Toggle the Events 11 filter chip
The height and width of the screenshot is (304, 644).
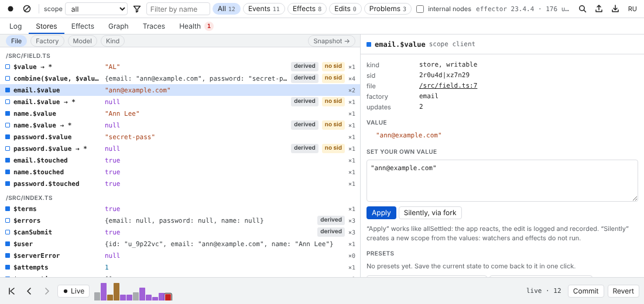[264, 9]
